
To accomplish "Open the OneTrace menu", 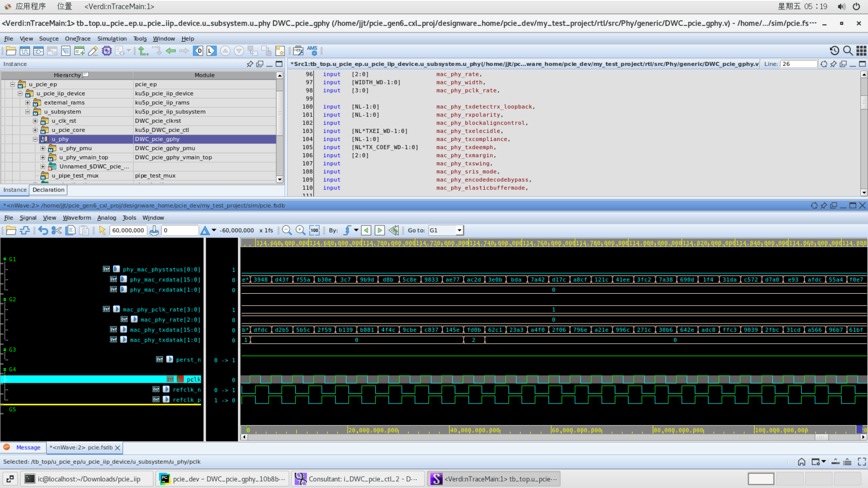I will point(78,39).
